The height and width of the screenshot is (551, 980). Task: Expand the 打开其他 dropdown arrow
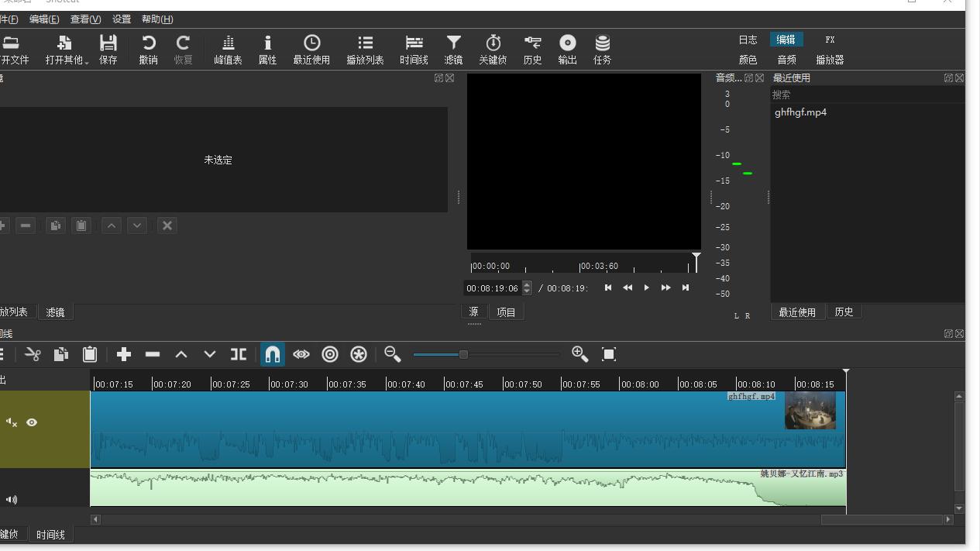click(87, 61)
